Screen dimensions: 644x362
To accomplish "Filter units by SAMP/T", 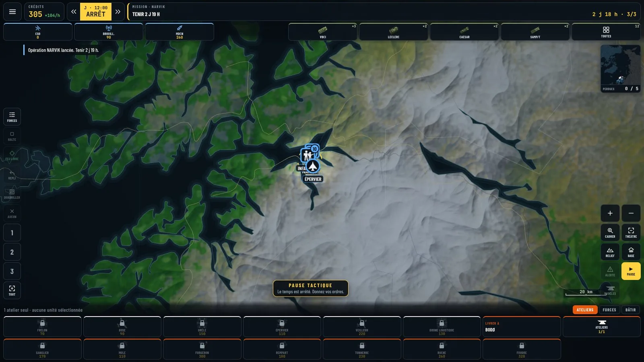I will (535, 32).
